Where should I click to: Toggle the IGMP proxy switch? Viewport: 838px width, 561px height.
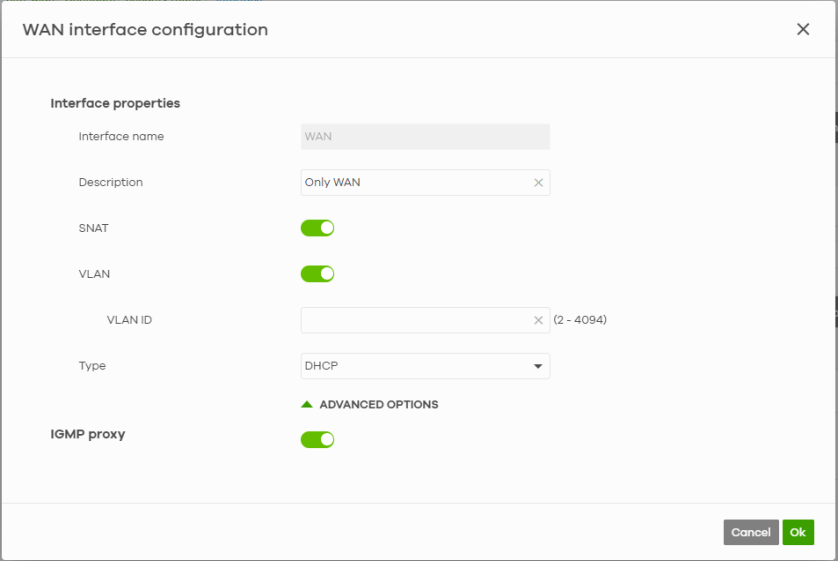(317, 440)
